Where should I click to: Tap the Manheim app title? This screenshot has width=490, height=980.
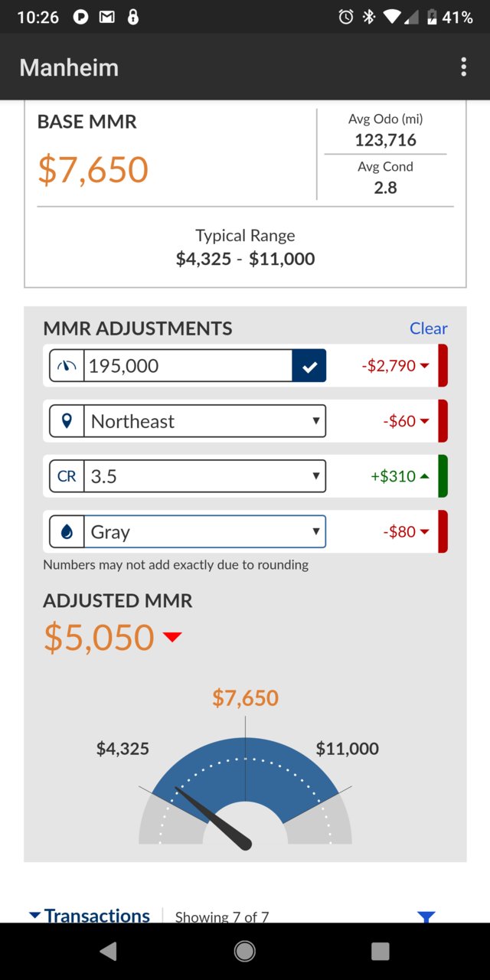point(69,67)
